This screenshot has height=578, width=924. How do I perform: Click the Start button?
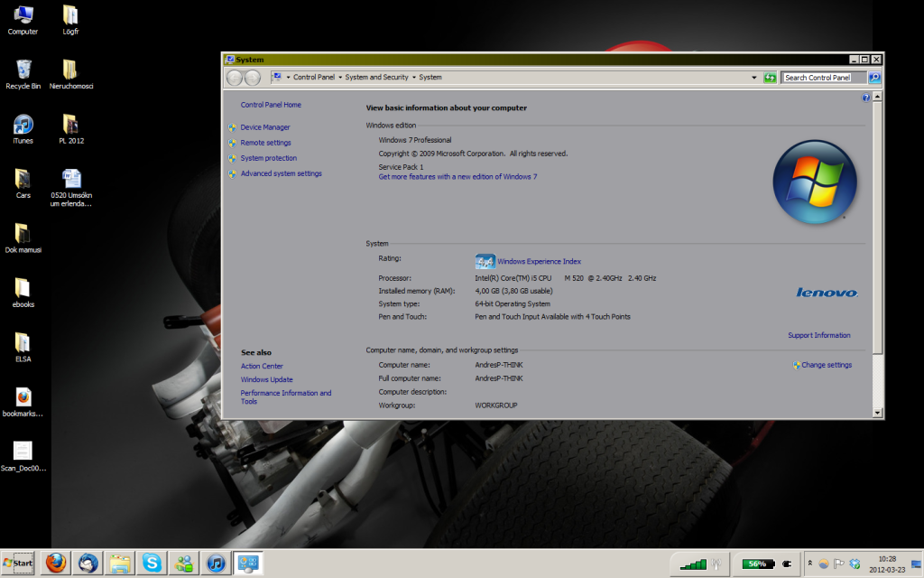[18, 564]
